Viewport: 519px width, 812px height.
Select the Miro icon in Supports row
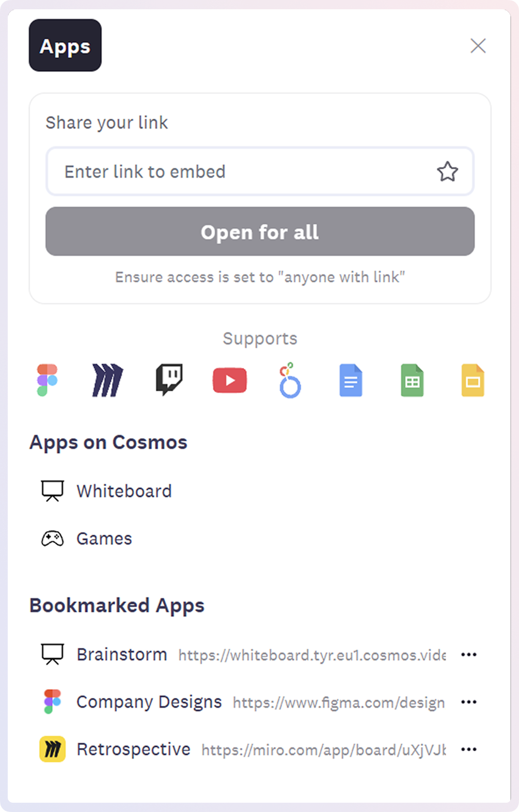click(107, 380)
